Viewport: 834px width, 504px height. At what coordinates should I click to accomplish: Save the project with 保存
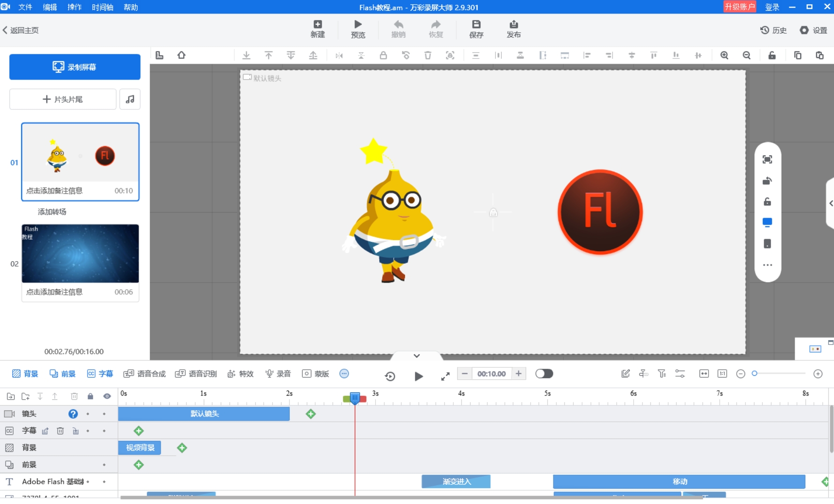pos(476,29)
